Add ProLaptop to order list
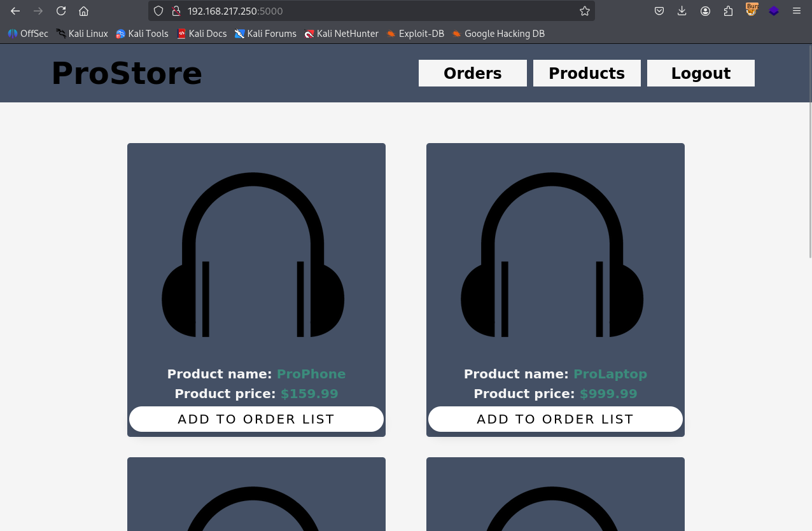Viewport: 812px width, 531px height. point(555,419)
